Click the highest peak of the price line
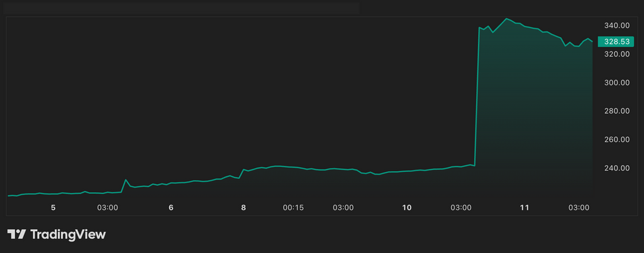Screen dimensions: 644x253 pos(507,19)
